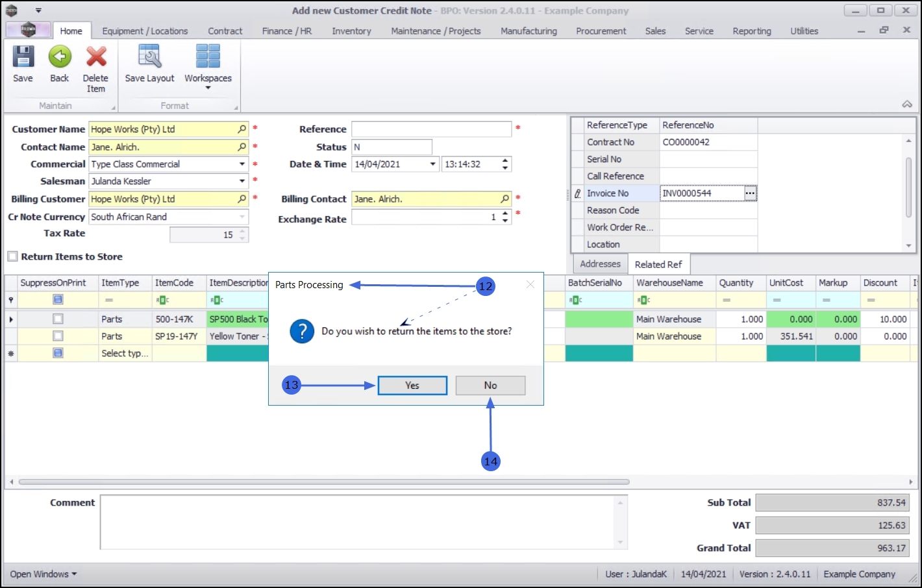Open the Salesman dropdown list

[242, 181]
